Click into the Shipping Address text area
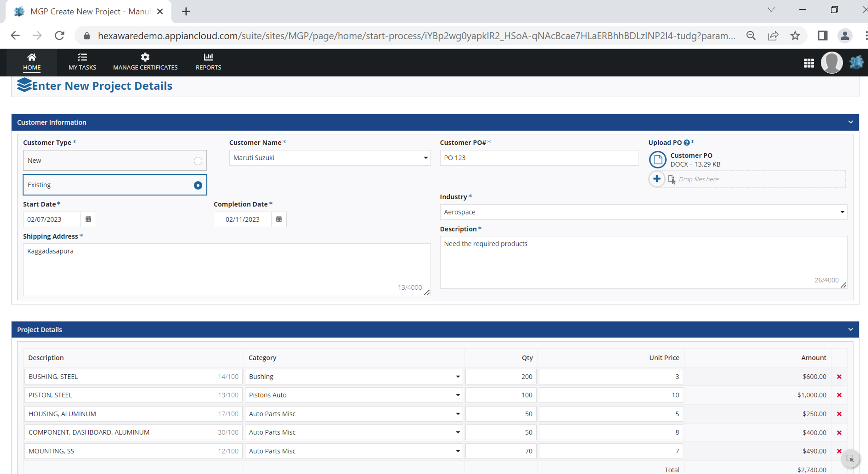 227,269
